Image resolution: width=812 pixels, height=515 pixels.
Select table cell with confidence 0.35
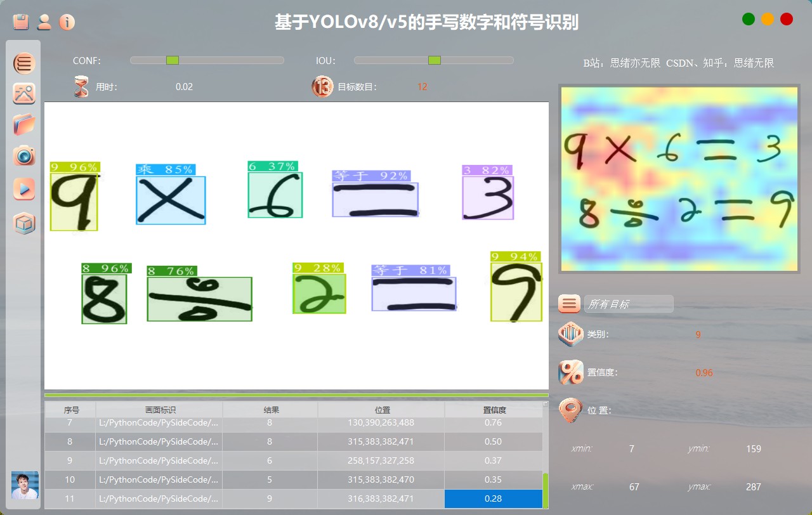[494, 479]
